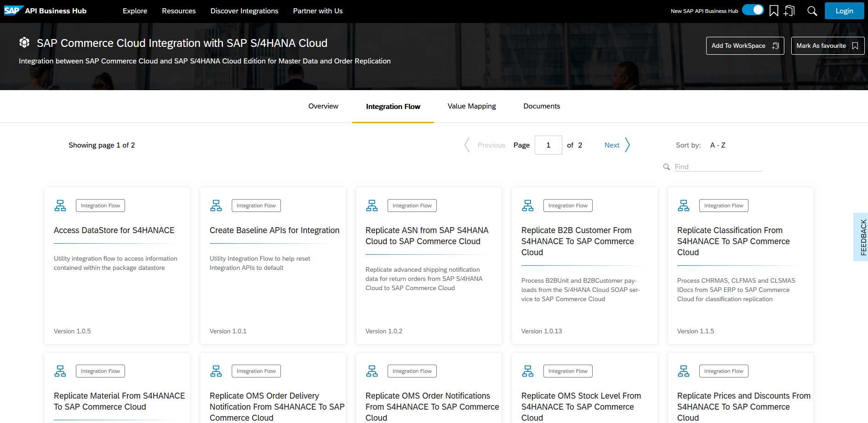Open Replicate B2B Customer card title
The width and height of the screenshot is (868, 423).
tap(577, 241)
